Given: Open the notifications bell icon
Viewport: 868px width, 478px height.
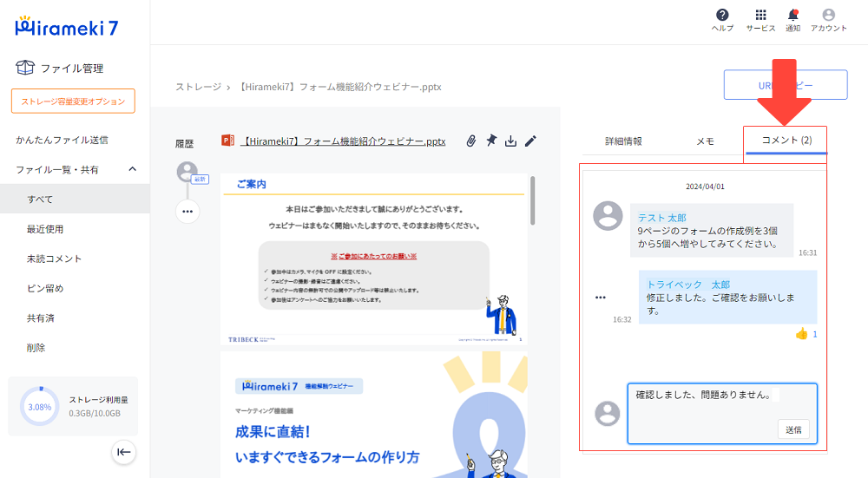Looking at the screenshot, I should pos(792,15).
